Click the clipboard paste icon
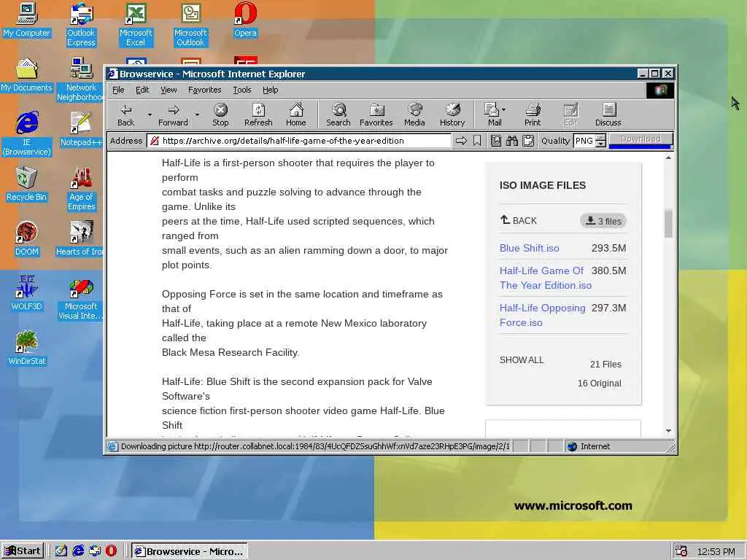747x560 pixels. pos(528,141)
